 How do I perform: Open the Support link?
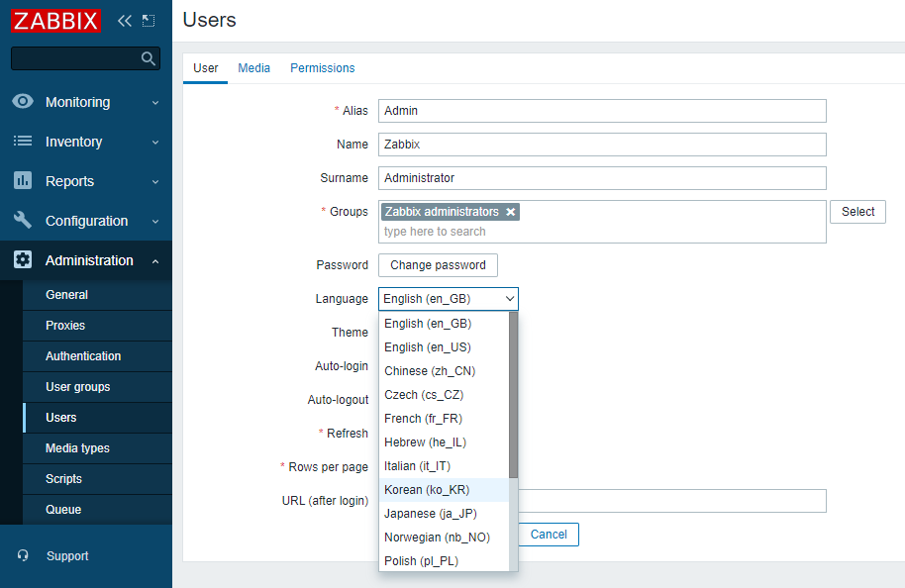(67, 555)
